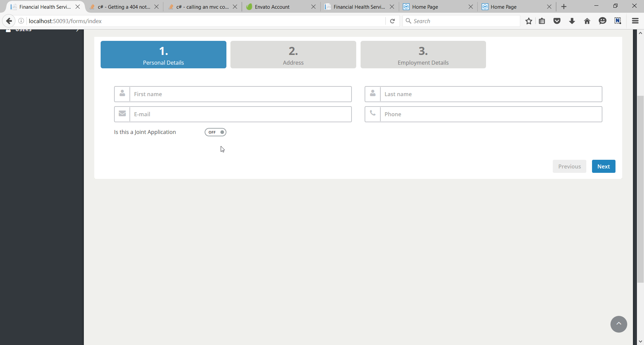The image size is (644, 345).
Task: Close the 'calling an mvc co...' tab
Action: 235,7
